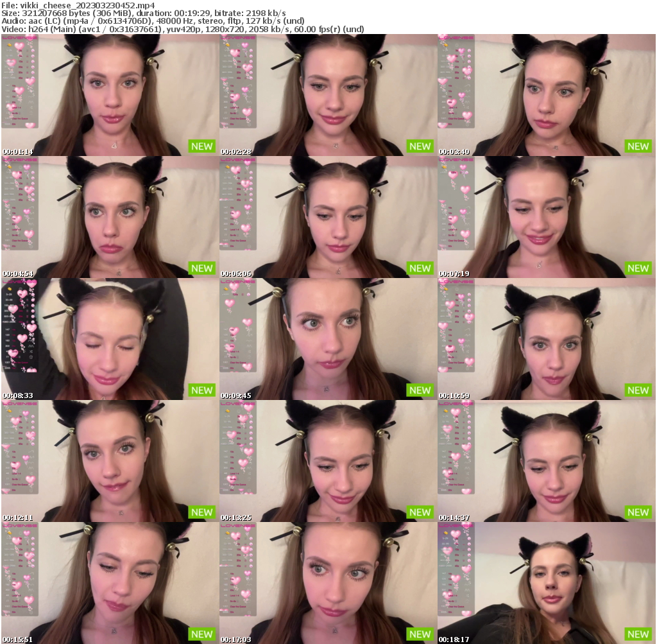
Task: Click the timestamp 00:12:11 label
Action: [x=15, y=512]
